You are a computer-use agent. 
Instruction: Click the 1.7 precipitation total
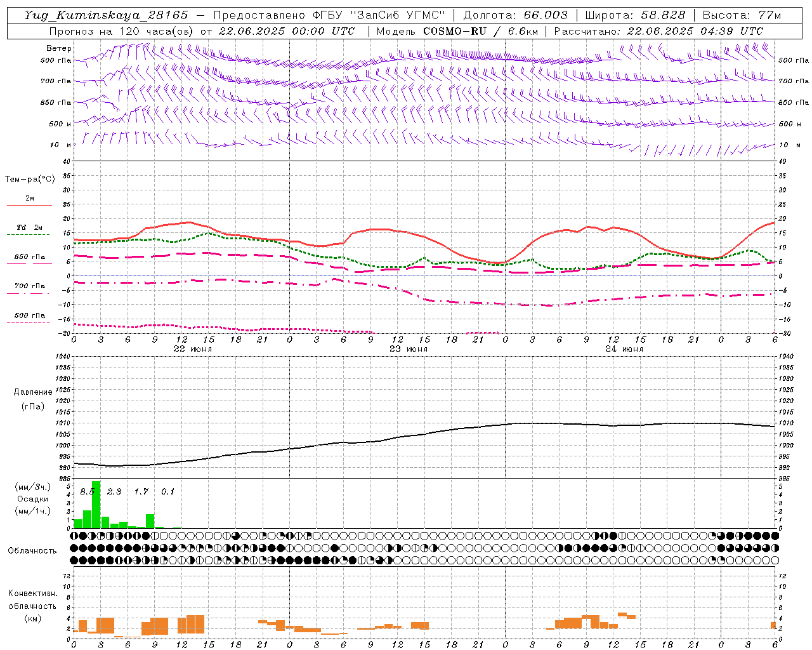[x=141, y=491]
